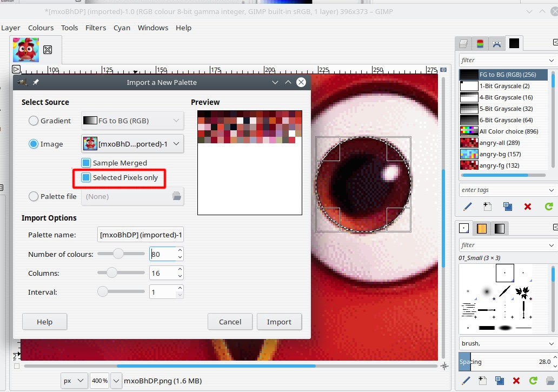Select the Gradient source radio button
This screenshot has height=392, width=558.
34,121
